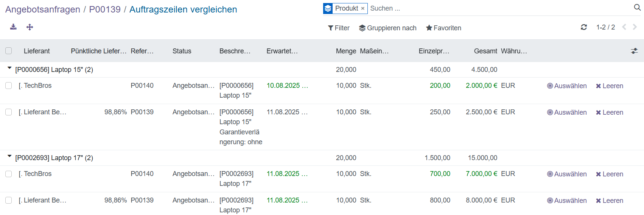Remove the Produkt filter tag
The height and width of the screenshot is (215, 644).
click(x=362, y=8)
